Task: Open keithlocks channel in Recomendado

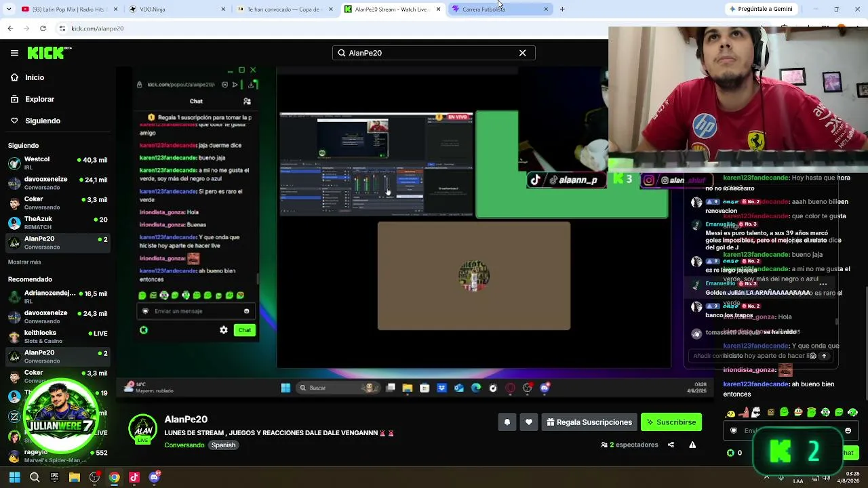Action: (58, 336)
